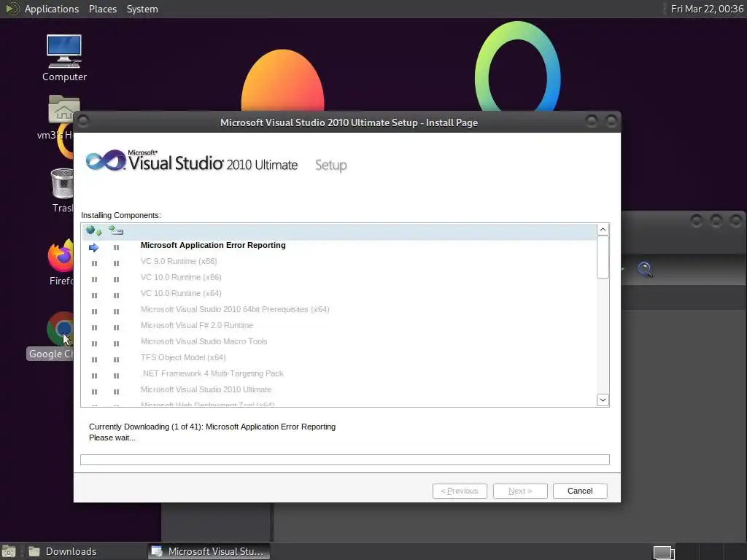Image resolution: width=747 pixels, height=560 pixels.
Task: Select Microsoft Visual Studio Macro Tools entry
Action: (204, 341)
